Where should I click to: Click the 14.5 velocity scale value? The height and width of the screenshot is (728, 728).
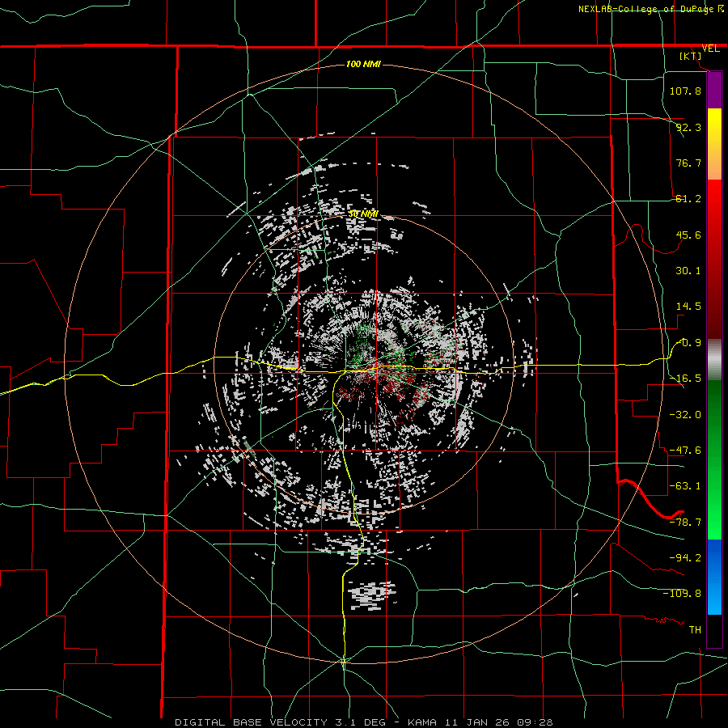tap(688, 307)
